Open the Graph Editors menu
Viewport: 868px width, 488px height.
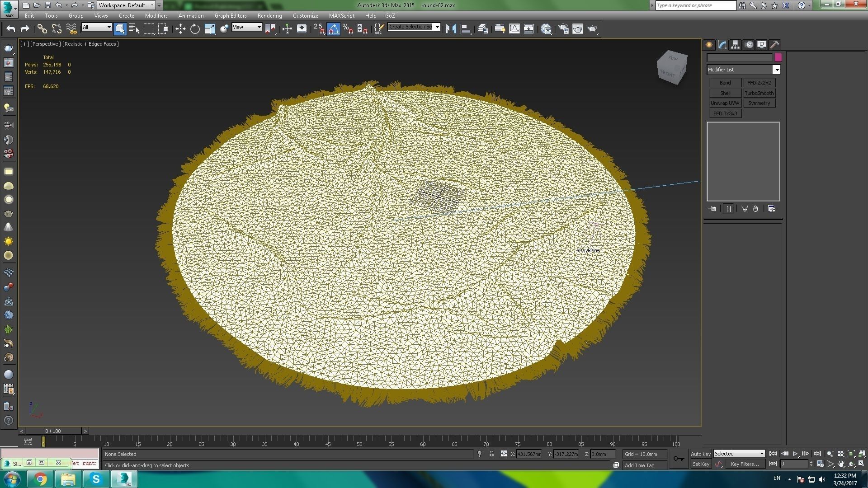(x=231, y=15)
